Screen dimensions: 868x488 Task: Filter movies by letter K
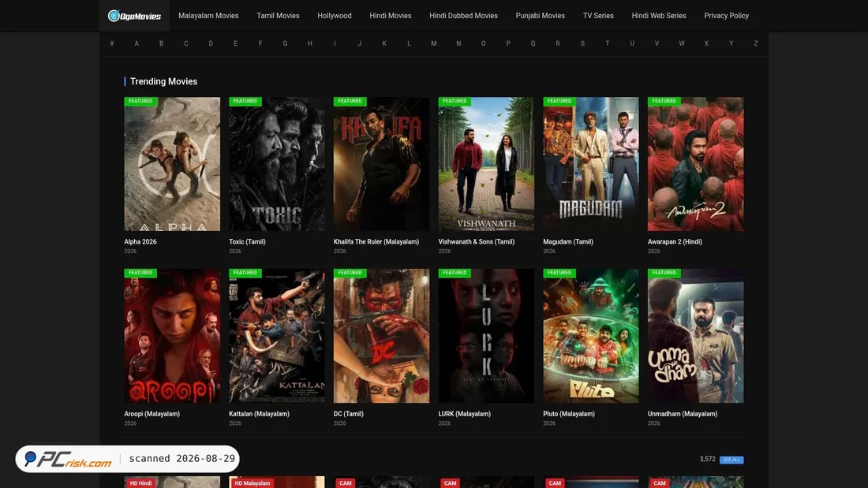click(384, 43)
